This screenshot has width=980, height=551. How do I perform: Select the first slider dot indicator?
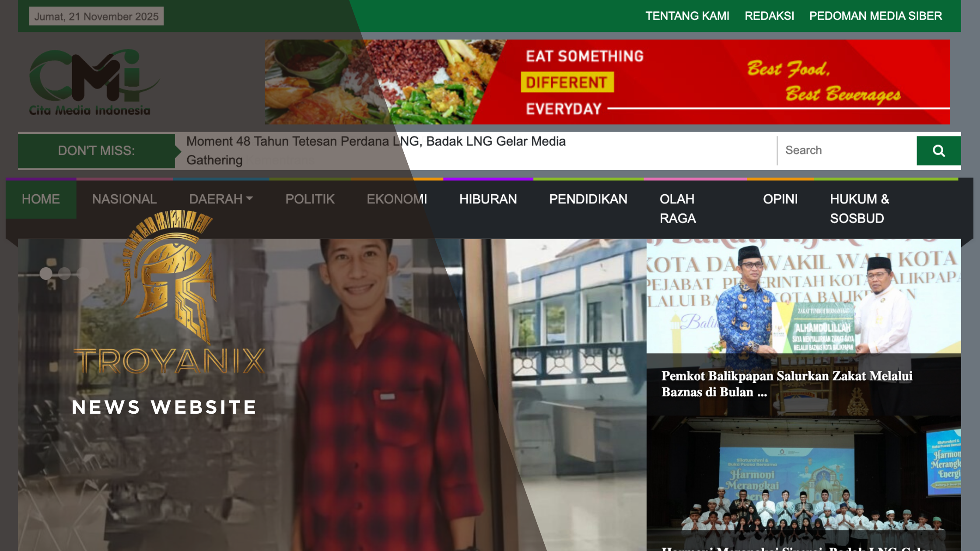click(46, 273)
